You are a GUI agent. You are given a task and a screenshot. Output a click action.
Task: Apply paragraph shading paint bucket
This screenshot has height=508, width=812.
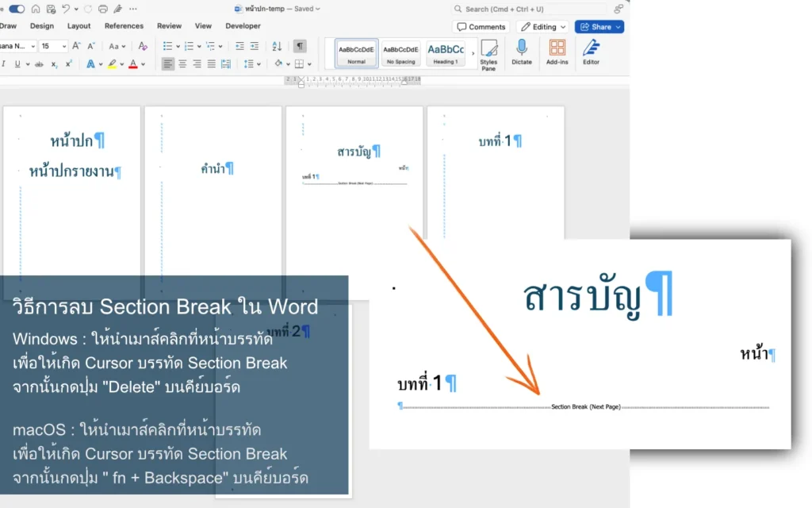click(278, 63)
